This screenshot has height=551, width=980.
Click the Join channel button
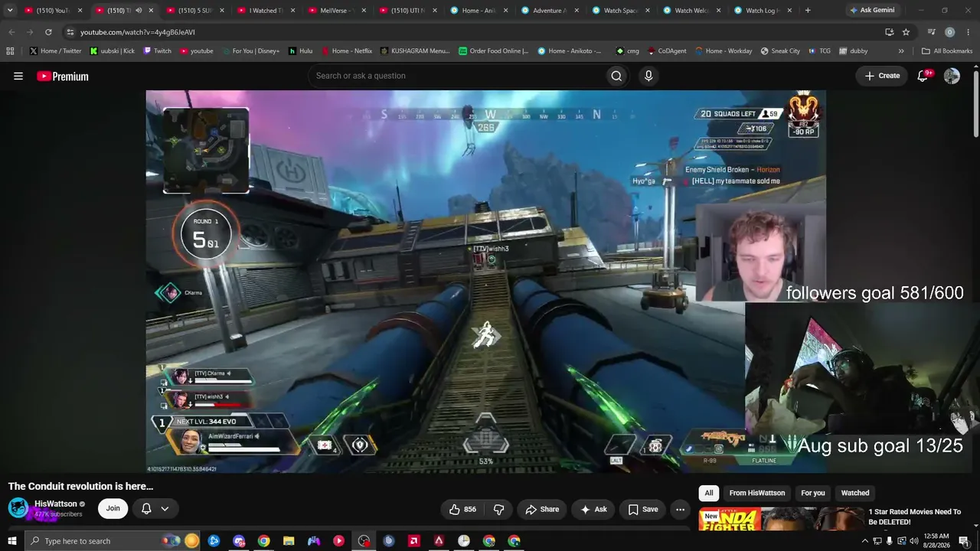113,509
